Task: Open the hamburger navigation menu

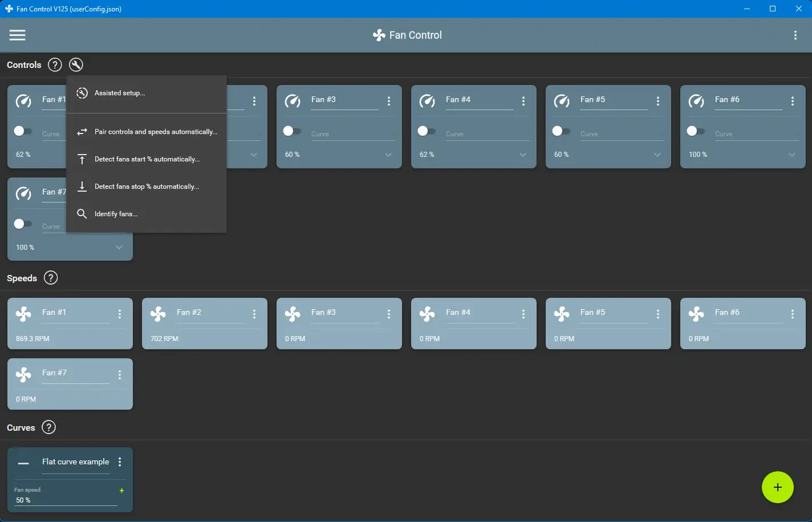Action: [18, 35]
